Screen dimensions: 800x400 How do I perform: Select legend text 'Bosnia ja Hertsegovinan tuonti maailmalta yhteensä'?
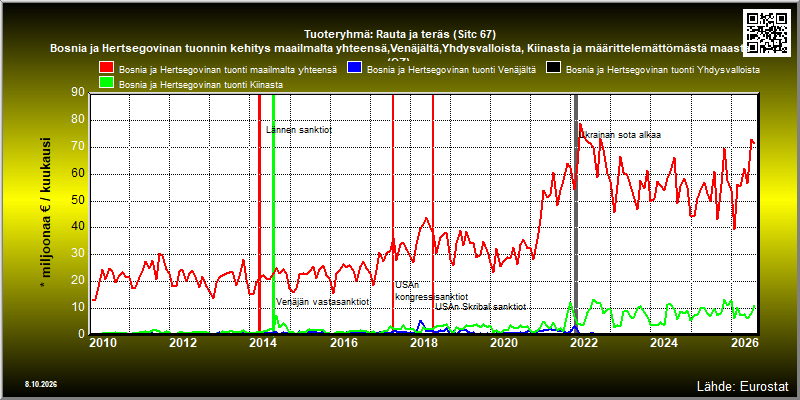pyautogui.click(x=228, y=69)
